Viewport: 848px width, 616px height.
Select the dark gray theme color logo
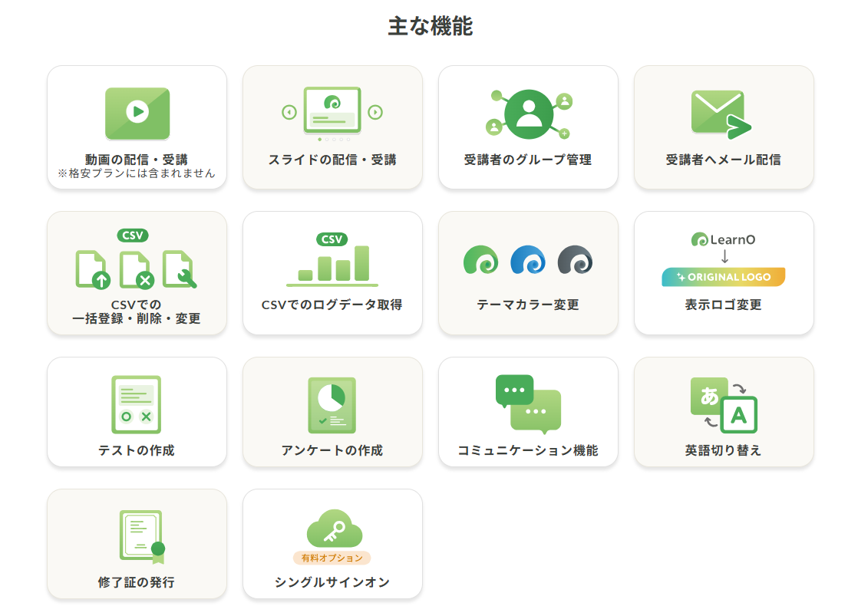pyautogui.click(x=575, y=261)
